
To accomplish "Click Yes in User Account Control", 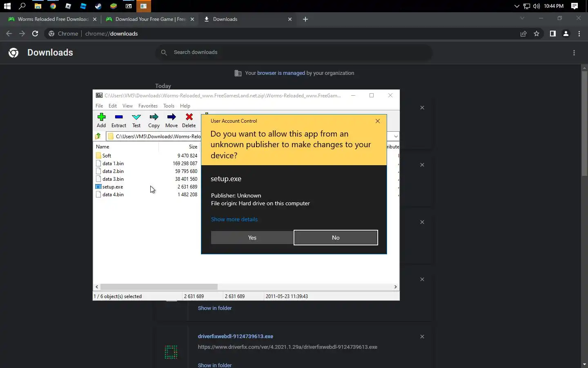I will pos(252,238).
